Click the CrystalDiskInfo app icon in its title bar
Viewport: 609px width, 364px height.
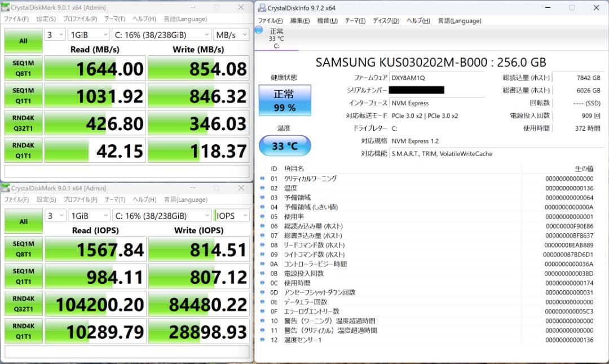point(261,8)
